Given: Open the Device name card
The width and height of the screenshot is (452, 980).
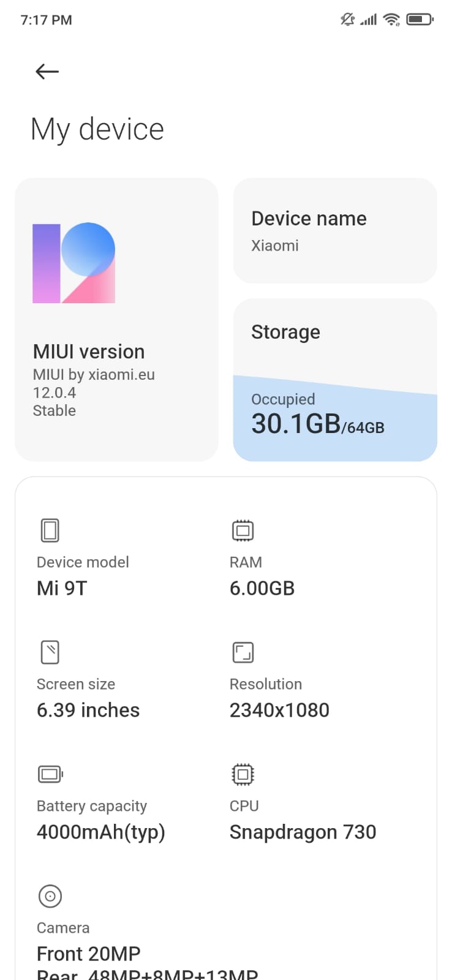Looking at the screenshot, I should coord(335,230).
